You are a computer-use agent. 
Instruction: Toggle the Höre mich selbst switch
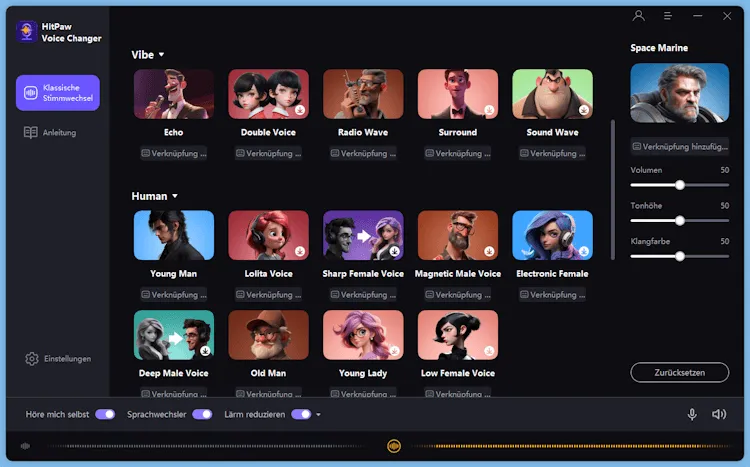point(105,414)
